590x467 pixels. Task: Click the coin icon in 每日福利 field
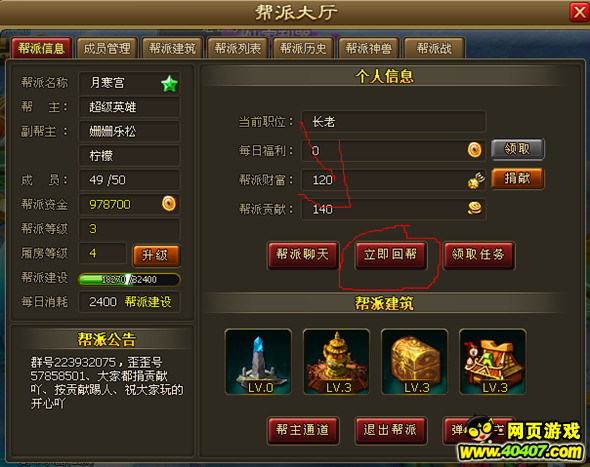point(475,150)
